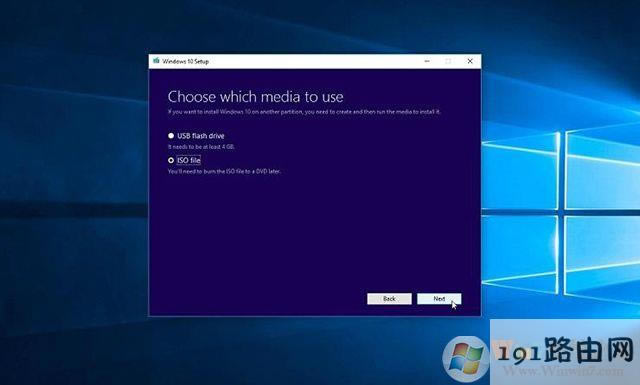640x385 pixels.
Task: Click the install on another partition instruction text
Action: tap(304, 112)
